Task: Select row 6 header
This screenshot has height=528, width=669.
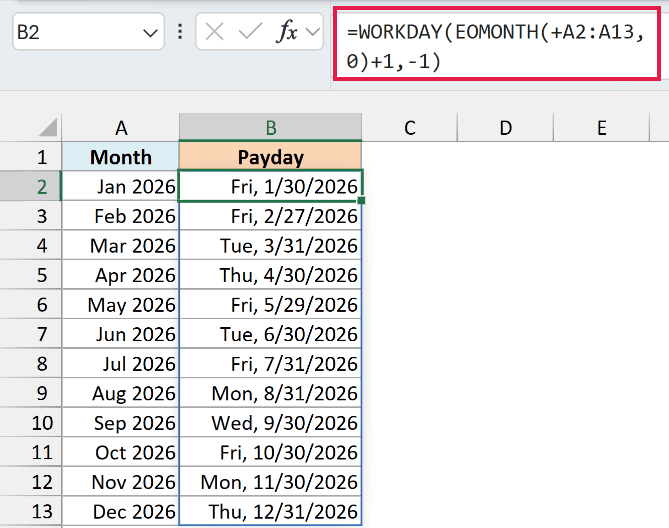Action: tap(31, 304)
